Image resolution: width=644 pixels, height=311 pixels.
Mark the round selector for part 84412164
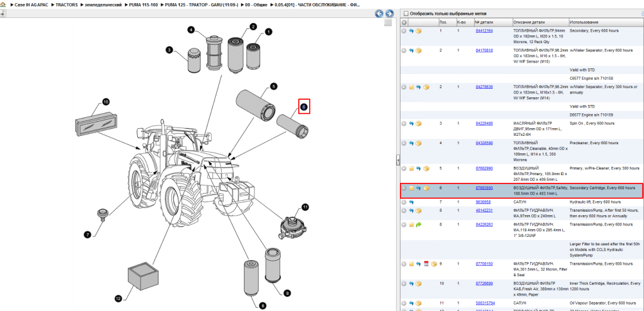(404, 31)
